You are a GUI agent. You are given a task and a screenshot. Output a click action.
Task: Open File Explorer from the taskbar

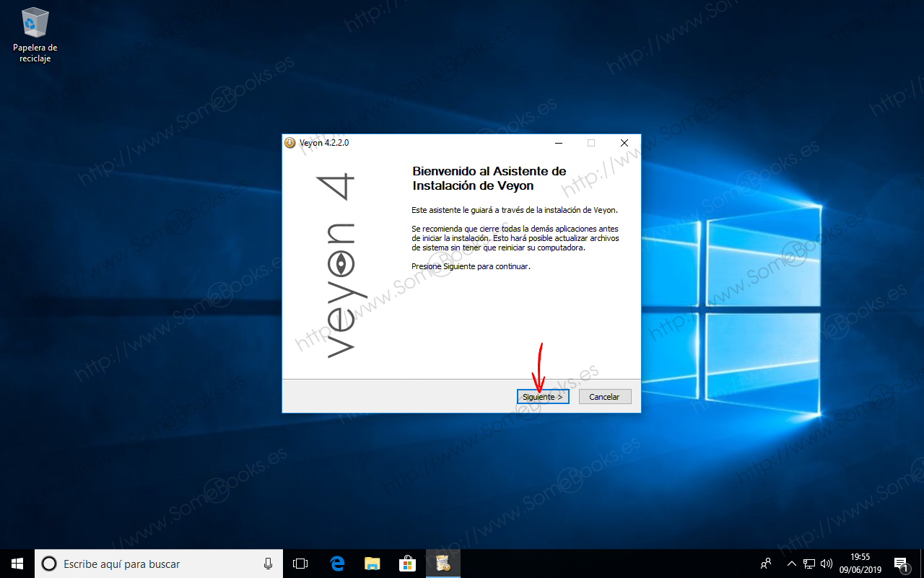(372, 564)
